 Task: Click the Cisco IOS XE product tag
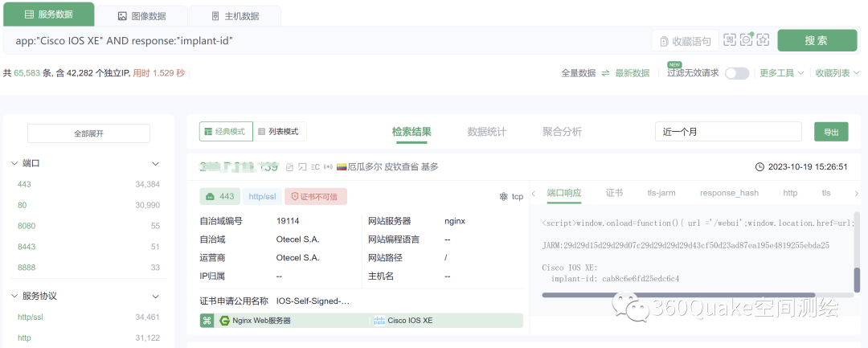(x=403, y=321)
